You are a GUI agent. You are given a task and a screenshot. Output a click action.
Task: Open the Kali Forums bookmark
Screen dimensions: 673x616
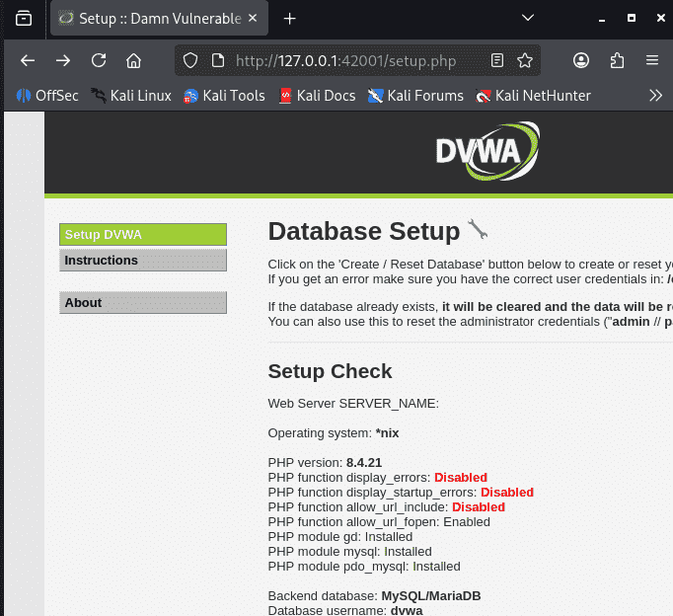click(415, 96)
